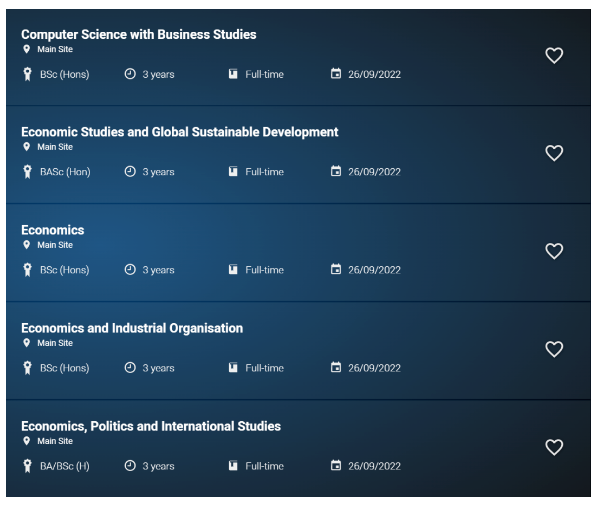Screen dimensions: 601x508
Task: Favorite Economics, Politics and International Studies
Action: [x=553, y=447]
